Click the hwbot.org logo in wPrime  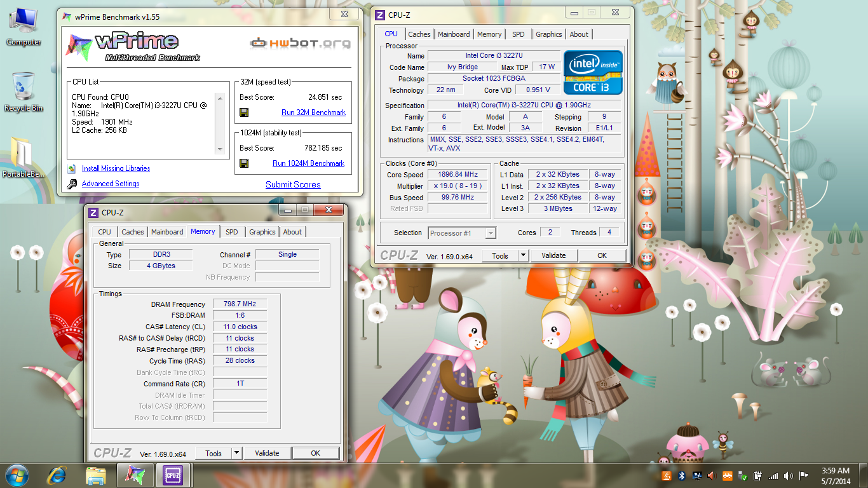coord(301,43)
